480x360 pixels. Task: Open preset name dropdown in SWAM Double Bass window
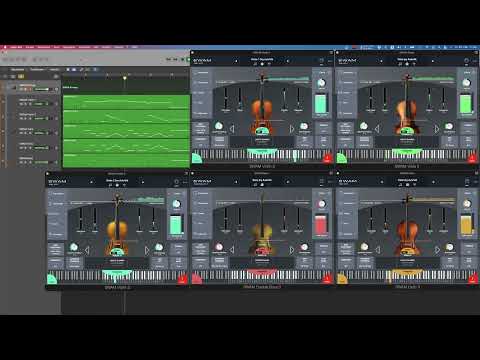pyautogui.click(x=262, y=180)
